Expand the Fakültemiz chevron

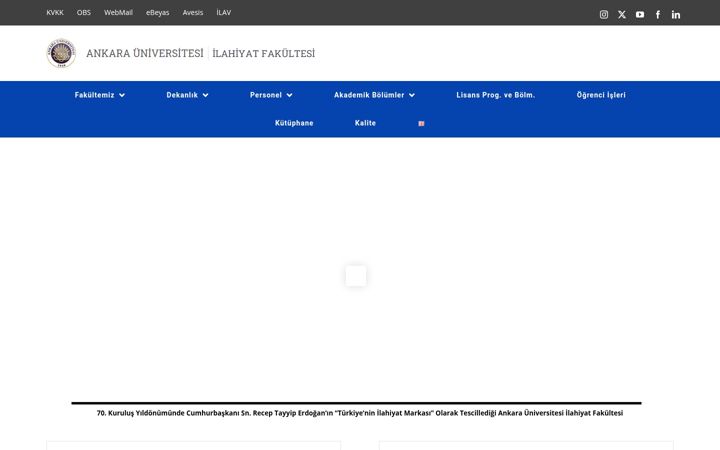[x=122, y=95]
